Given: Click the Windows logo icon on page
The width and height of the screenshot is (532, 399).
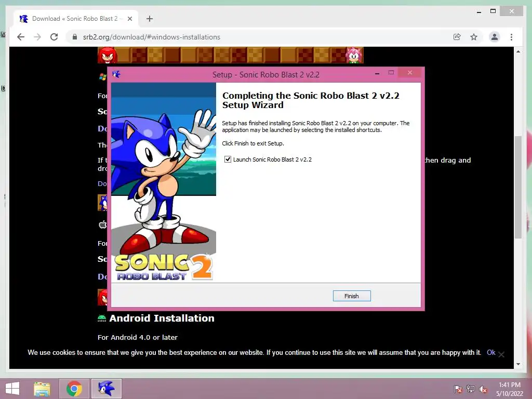Looking at the screenshot, I should pos(103,77).
